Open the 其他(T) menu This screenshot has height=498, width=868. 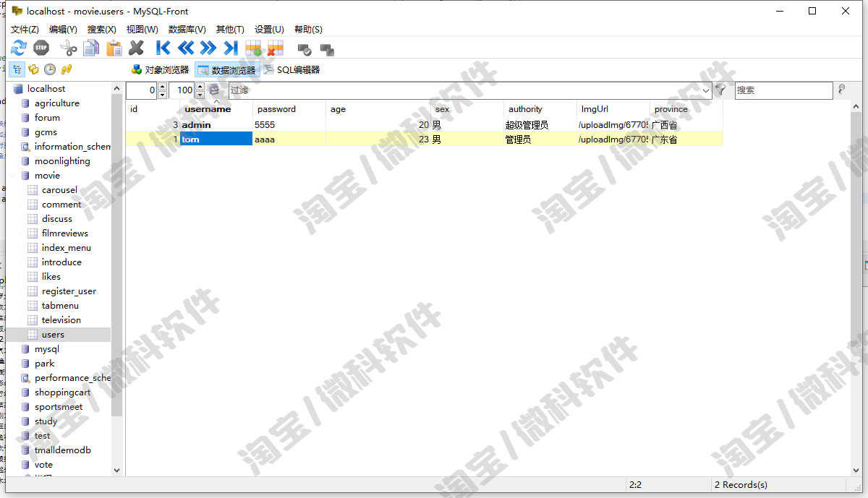click(x=230, y=30)
